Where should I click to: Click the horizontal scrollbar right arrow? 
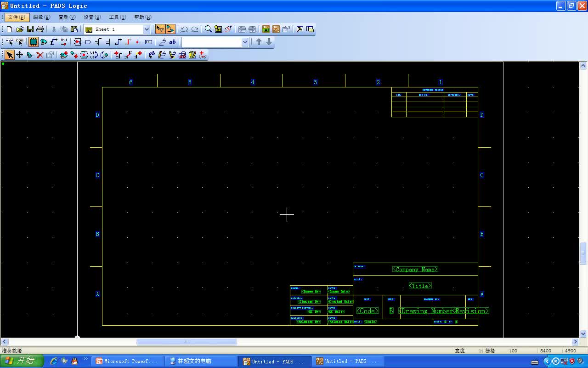575,342
